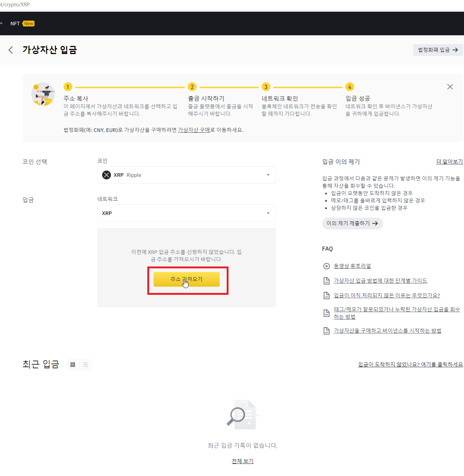The width and height of the screenshot is (464, 476).
Task: Click the 최근 입금 section heading
Action: [x=41, y=364]
